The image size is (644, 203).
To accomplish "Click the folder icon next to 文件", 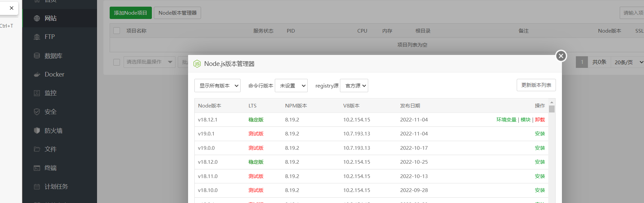I will tap(37, 149).
